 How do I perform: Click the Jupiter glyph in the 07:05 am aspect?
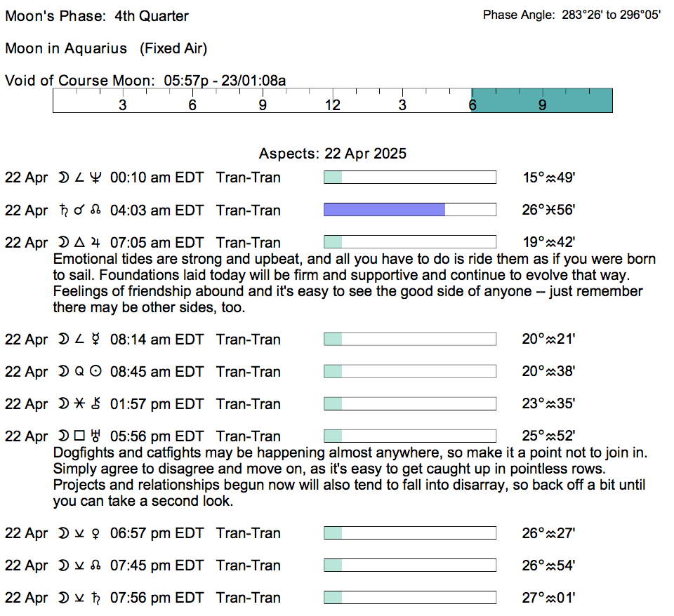[x=95, y=243]
